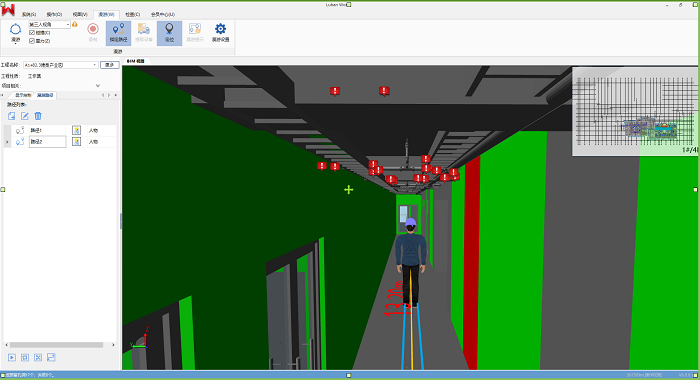This screenshot has height=380, width=700.
Task: Open the third-person view dropdown
Action: [x=50, y=25]
